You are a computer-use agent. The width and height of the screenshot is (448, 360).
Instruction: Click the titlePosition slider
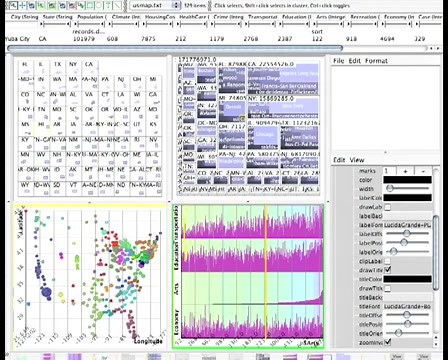coord(407,324)
